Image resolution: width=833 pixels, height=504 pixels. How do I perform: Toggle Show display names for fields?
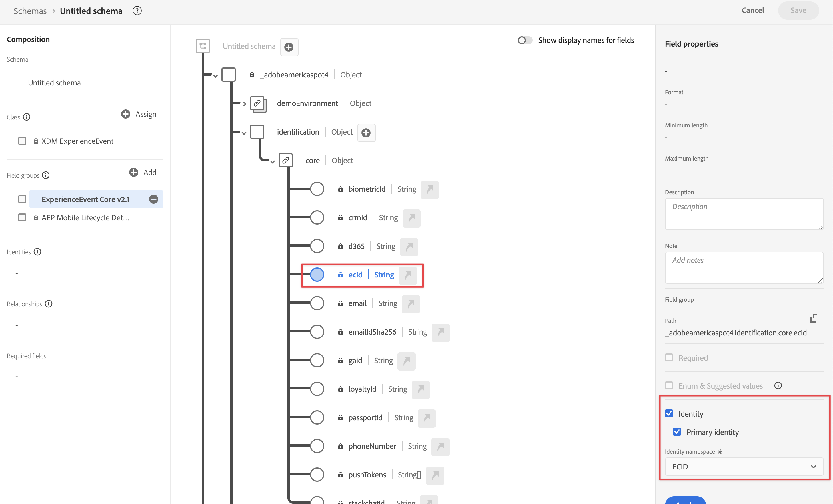click(525, 41)
